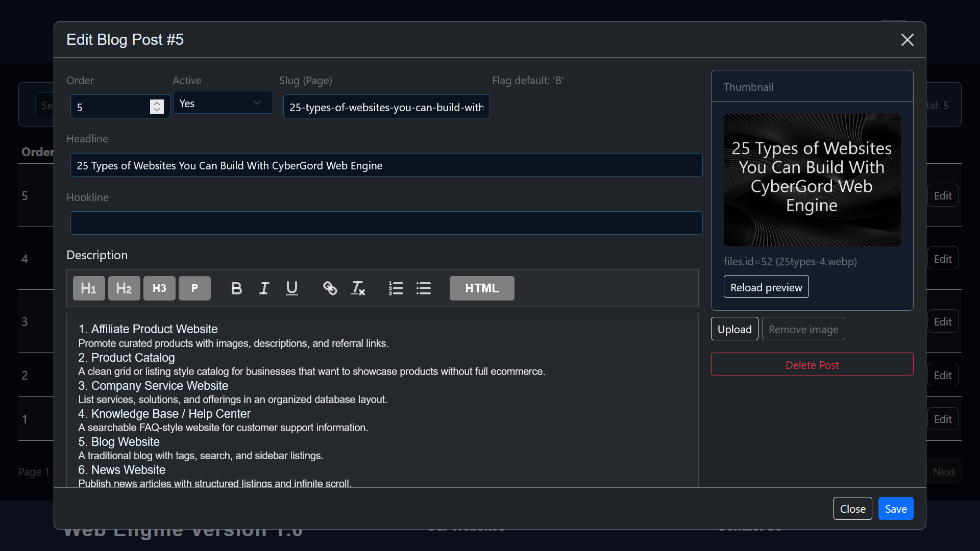The width and height of the screenshot is (980, 551).
Task: Click '6. News Website' heading
Action: click(122, 470)
